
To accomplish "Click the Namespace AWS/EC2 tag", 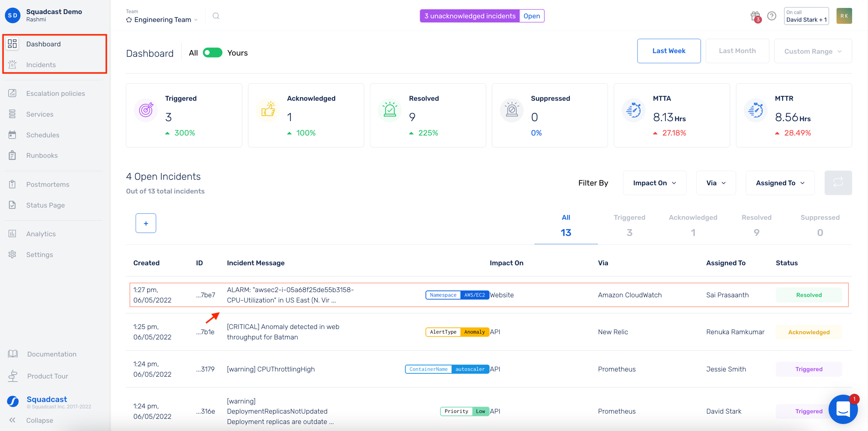I will [x=457, y=295].
